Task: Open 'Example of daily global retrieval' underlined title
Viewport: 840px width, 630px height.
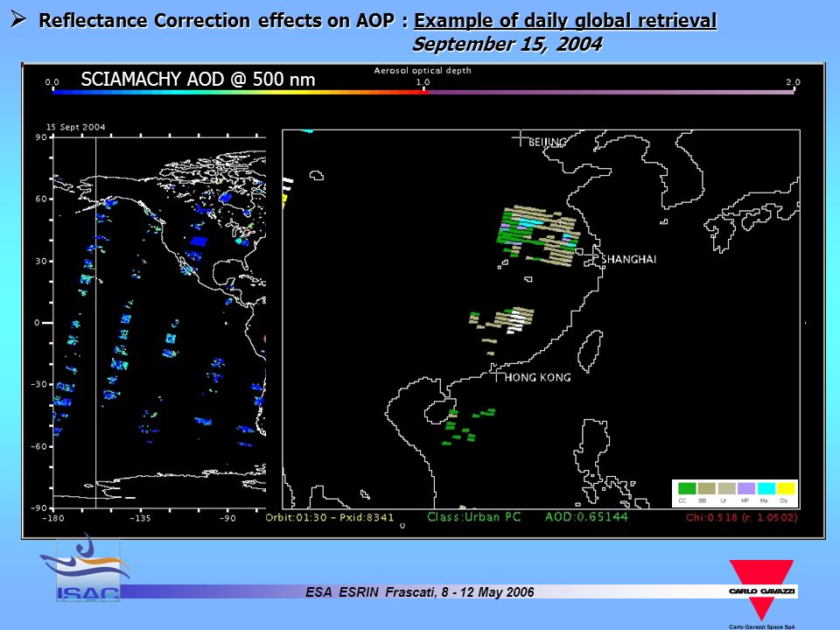Action: pyautogui.click(x=565, y=20)
